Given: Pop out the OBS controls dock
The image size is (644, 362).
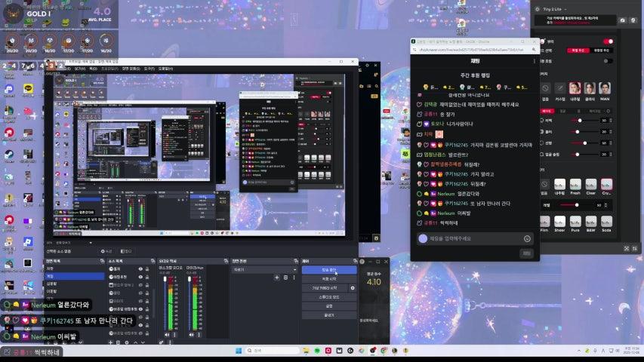Looking at the screenshot, I should tap(355, 261).
